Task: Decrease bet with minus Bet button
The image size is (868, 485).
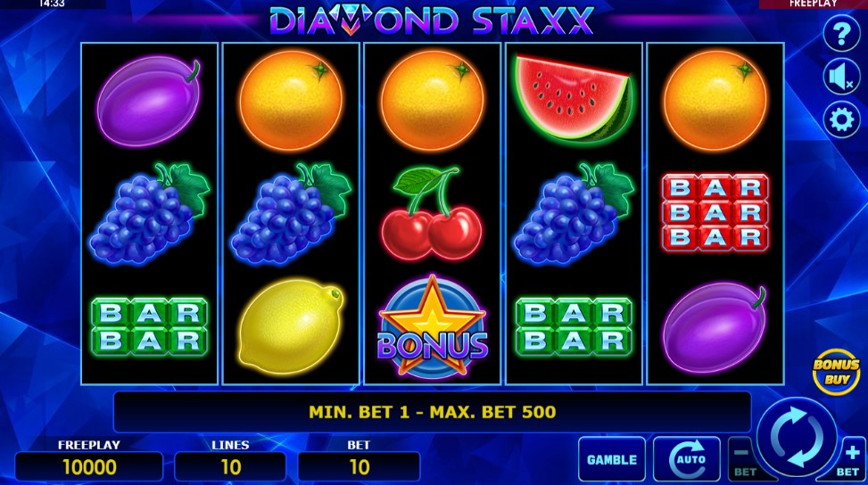Action: [x=745, y=459]
